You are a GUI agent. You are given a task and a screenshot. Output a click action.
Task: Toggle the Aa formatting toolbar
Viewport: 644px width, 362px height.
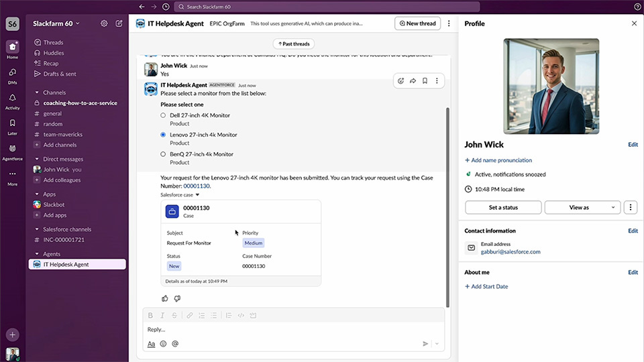click(151, 343)
